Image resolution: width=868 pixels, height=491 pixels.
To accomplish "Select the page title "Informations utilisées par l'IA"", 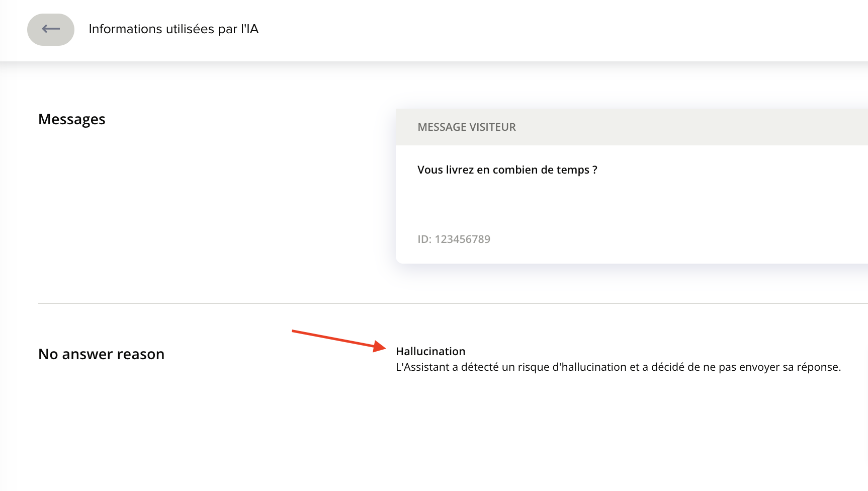I will pyautogui.click(x=173, y=29).
